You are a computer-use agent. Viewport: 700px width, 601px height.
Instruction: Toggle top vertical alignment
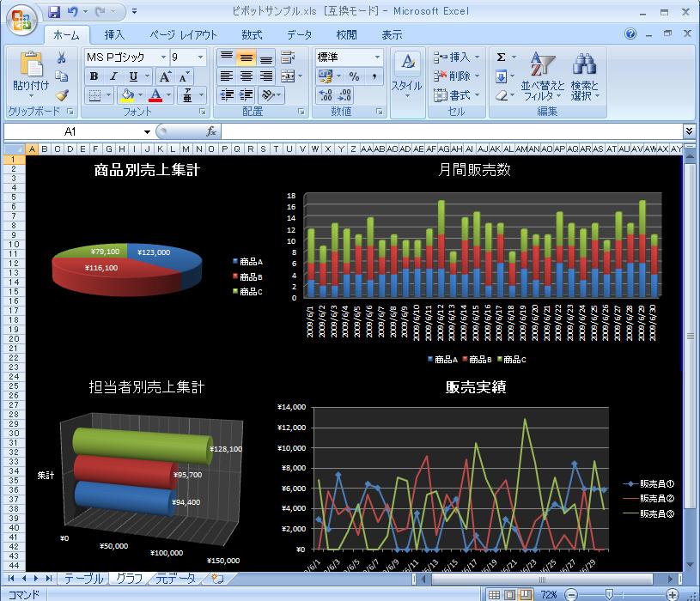[227, 58]
